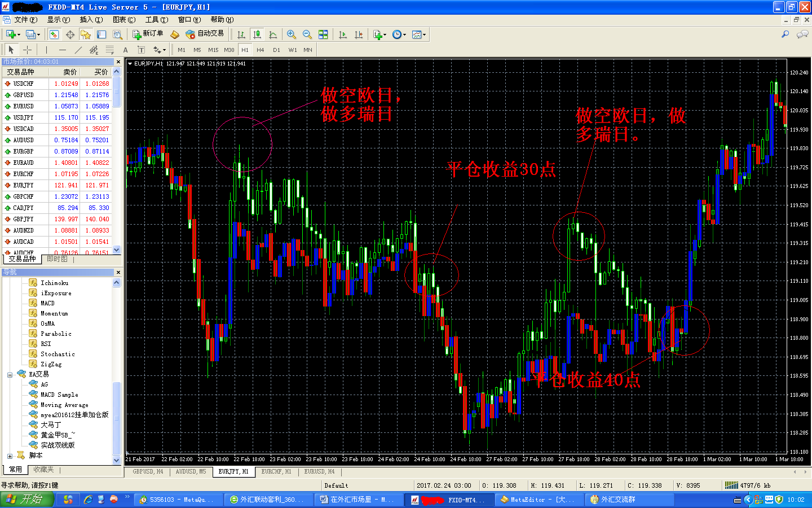This screenshot has width=812, height=508.
Task: Switch chart to bar chart icon
Action: point(241,34)
